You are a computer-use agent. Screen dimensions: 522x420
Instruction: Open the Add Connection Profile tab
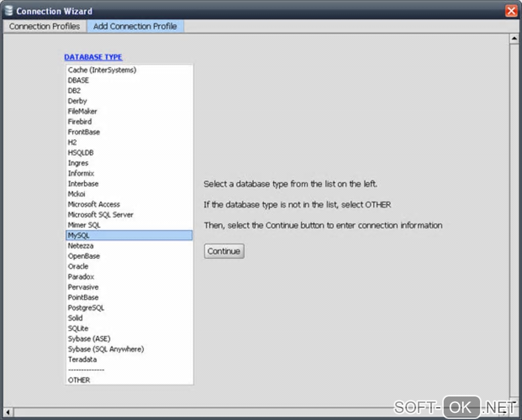click(135, 26)
